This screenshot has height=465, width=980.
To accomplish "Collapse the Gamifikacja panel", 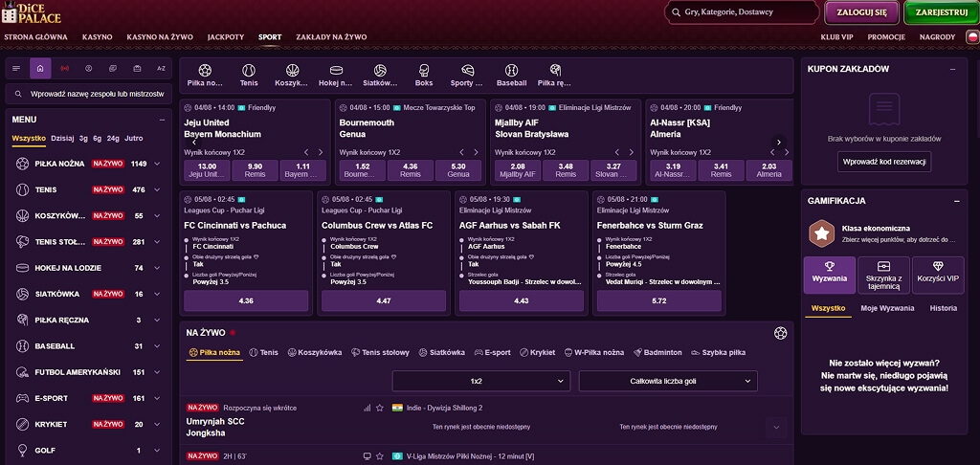I will pyautogui.click(x=956, y=201).
